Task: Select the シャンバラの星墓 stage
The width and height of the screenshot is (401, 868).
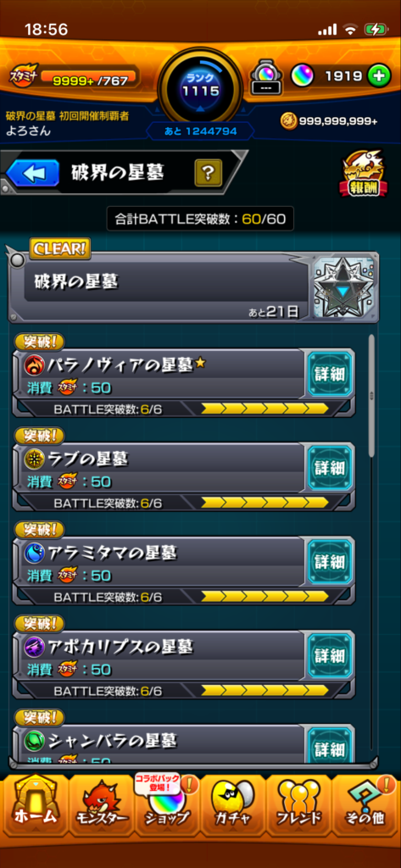Action: pyautogui.click(x=160, y=744)
